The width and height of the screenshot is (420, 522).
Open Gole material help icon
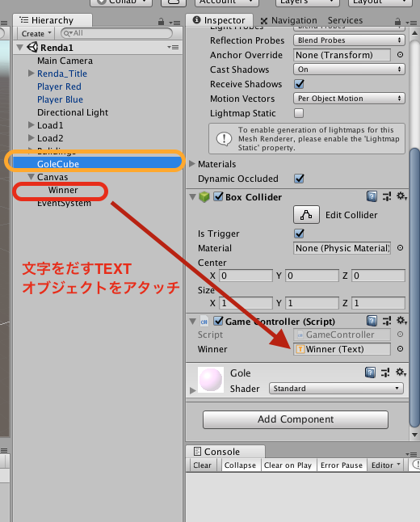pyautogui.click(x=370, y=373)
